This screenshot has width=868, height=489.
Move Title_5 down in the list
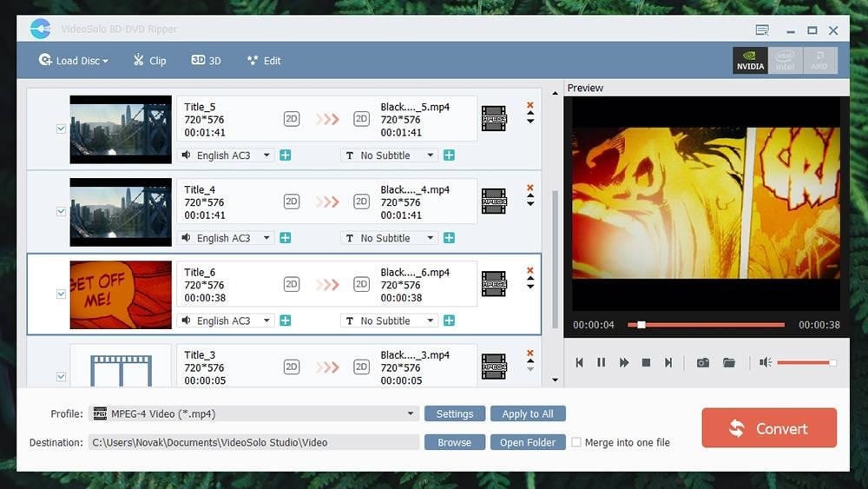[x=530, y=122]
